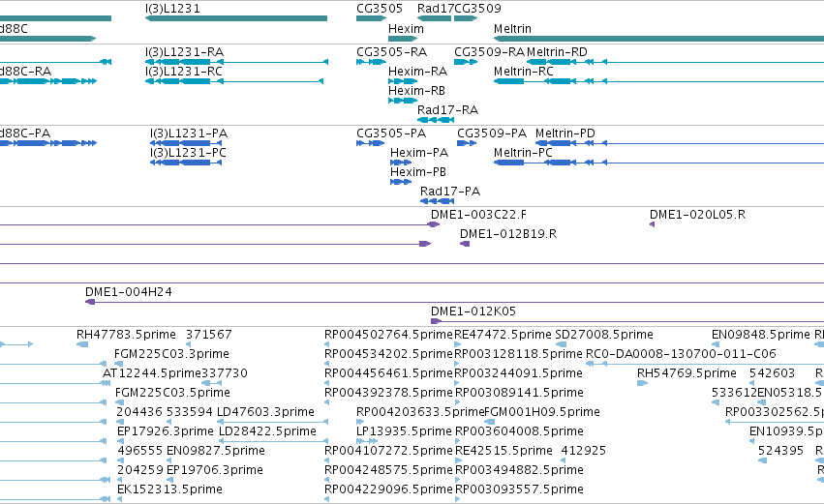The image size is (824, 504).
Task: Select the DME1-012K05 label
Action: 473,311
